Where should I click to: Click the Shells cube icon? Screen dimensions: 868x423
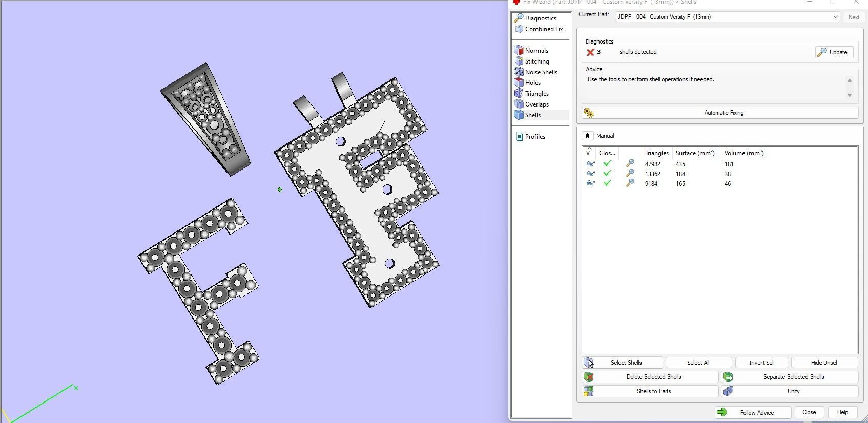pos(519,115)
